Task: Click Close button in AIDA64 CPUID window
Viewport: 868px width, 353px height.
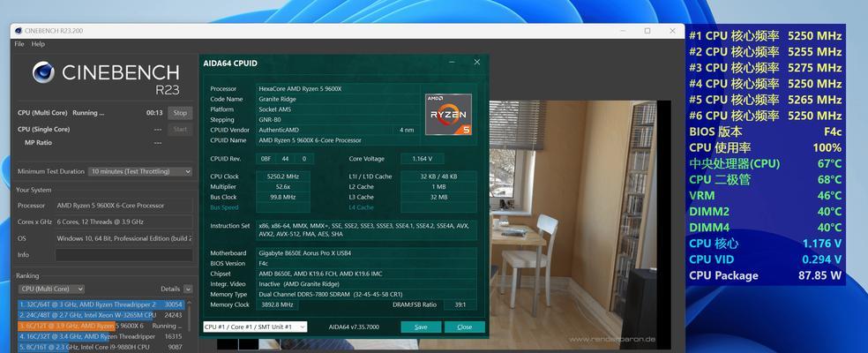Action: (465, 327)
